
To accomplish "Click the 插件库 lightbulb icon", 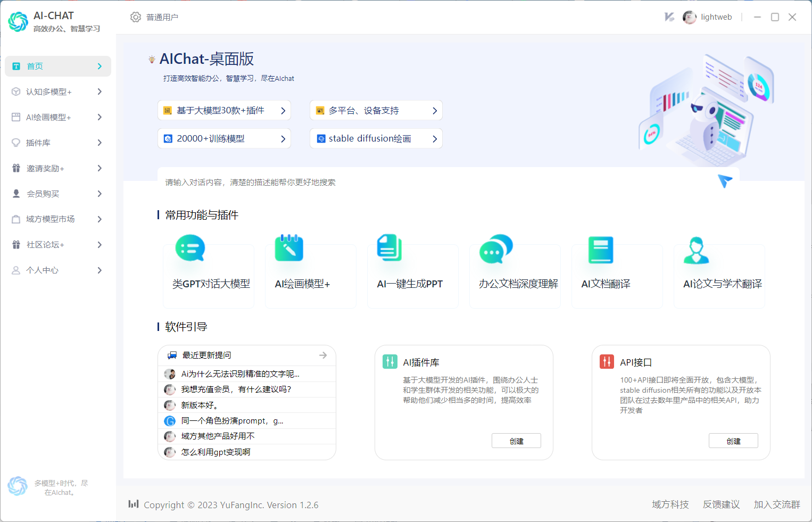I will pyautogui.click(x=16, y=143).
